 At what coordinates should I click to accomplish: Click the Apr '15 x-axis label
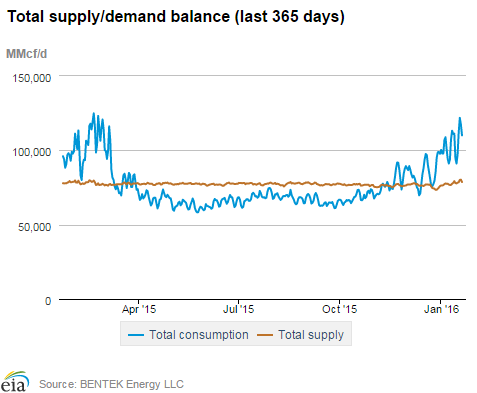[139, 309]
